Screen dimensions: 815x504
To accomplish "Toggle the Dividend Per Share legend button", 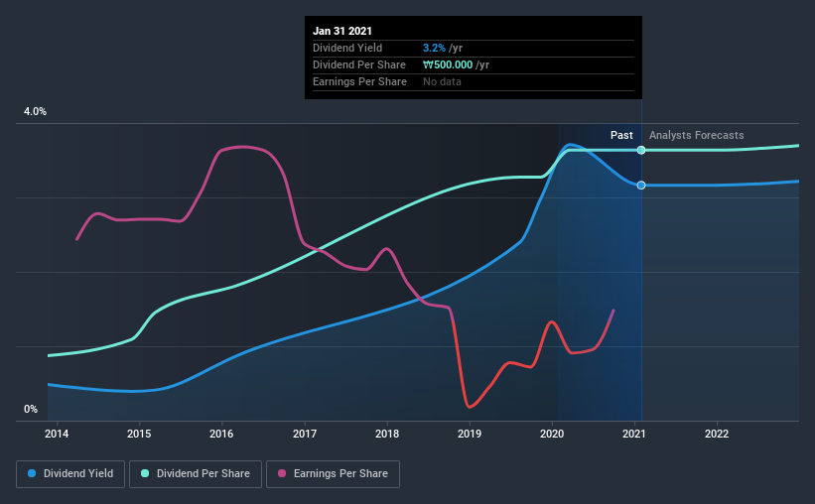I will tap(196, 474).
